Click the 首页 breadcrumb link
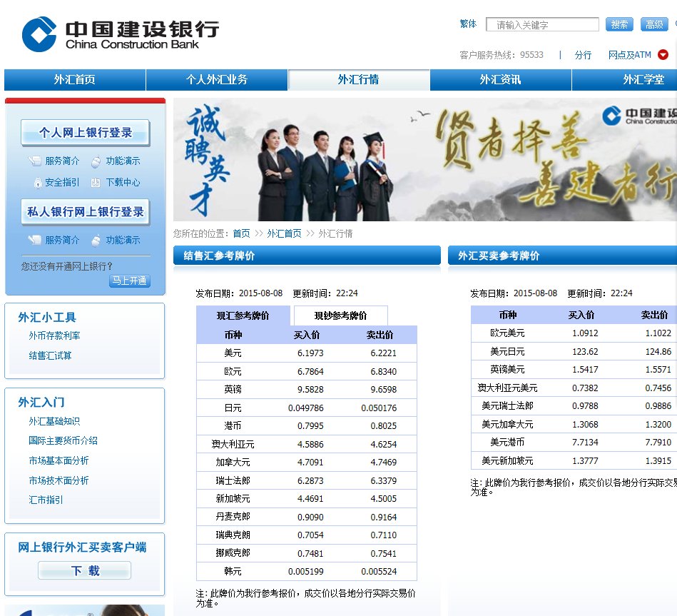 click(x=241, y=233)
